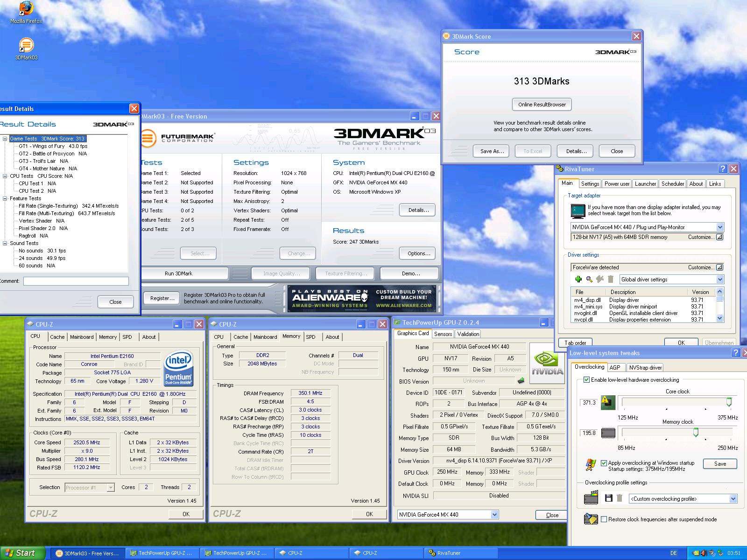Open the Power user tab in RivaTuner
Screen dimensions: 747x560
617,184
